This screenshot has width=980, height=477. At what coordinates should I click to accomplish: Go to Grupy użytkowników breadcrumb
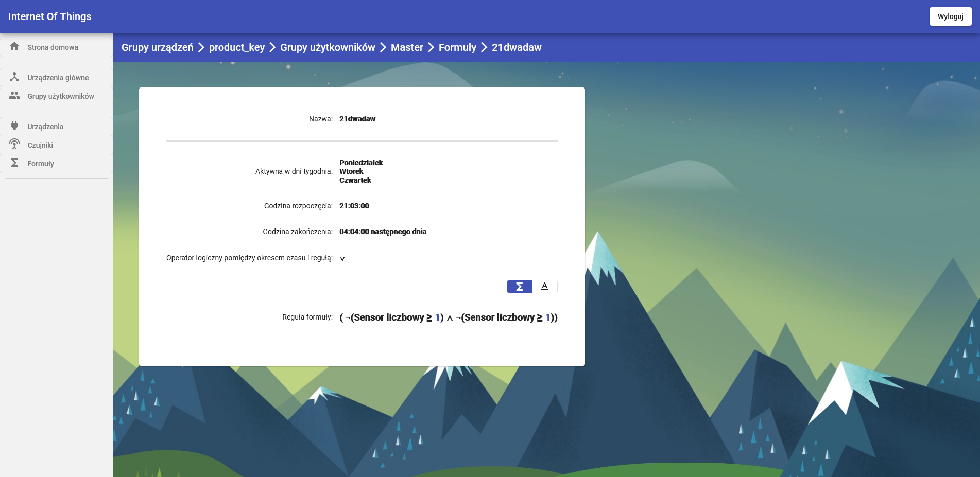pos(328,47)
